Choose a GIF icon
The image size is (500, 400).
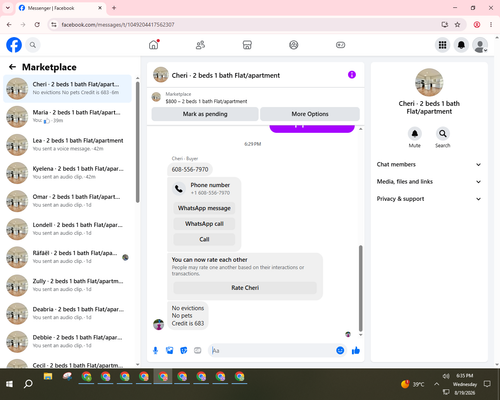(198, 350)
